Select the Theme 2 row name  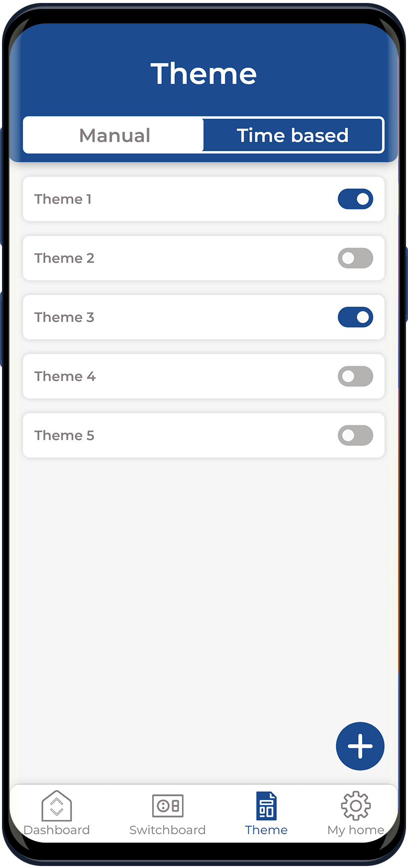pyautogui.click(x=64, y=258)
